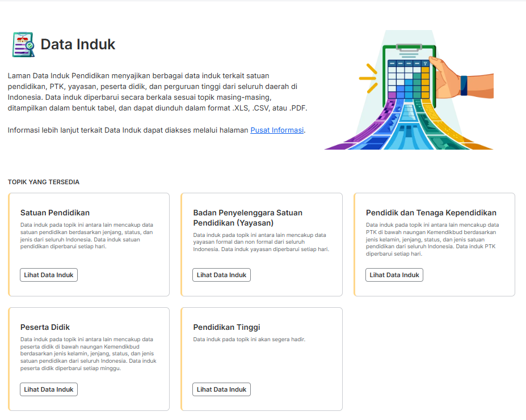Click the Data Induk clipboard icon
The height and width of the screenshot is (420, 526).
(x=23, y=45)
